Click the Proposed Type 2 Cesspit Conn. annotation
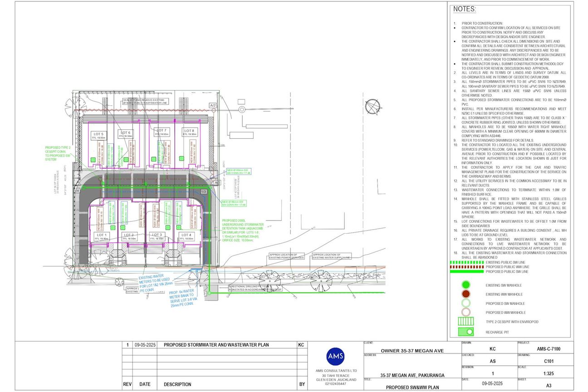This screenshot has height=392, width=588. tap(58, 154)
